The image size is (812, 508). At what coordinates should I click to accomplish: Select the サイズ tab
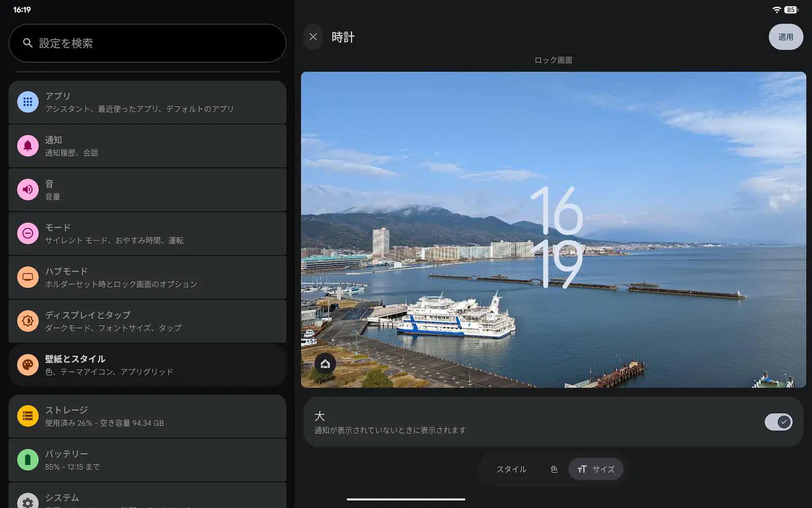point(596,469)
